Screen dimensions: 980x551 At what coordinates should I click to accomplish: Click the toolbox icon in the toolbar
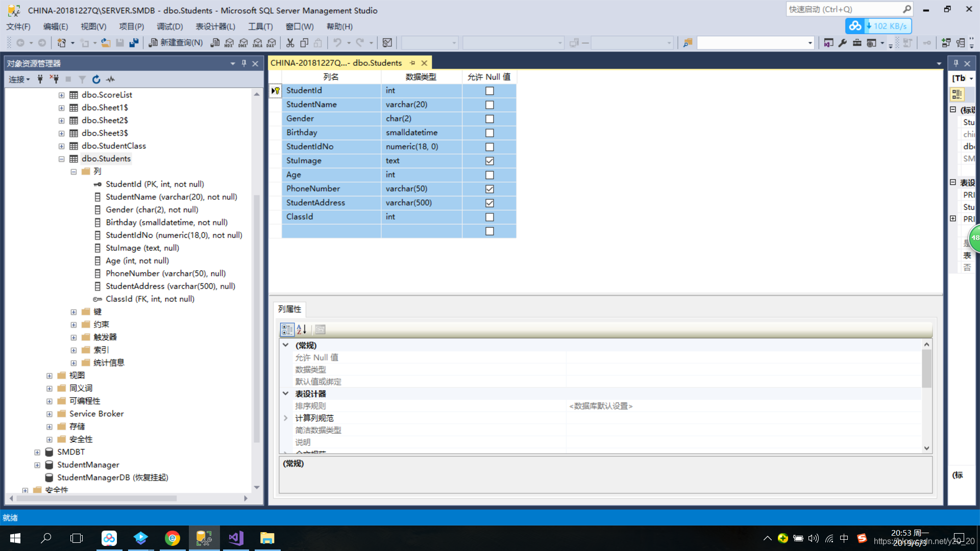point(857,43)
